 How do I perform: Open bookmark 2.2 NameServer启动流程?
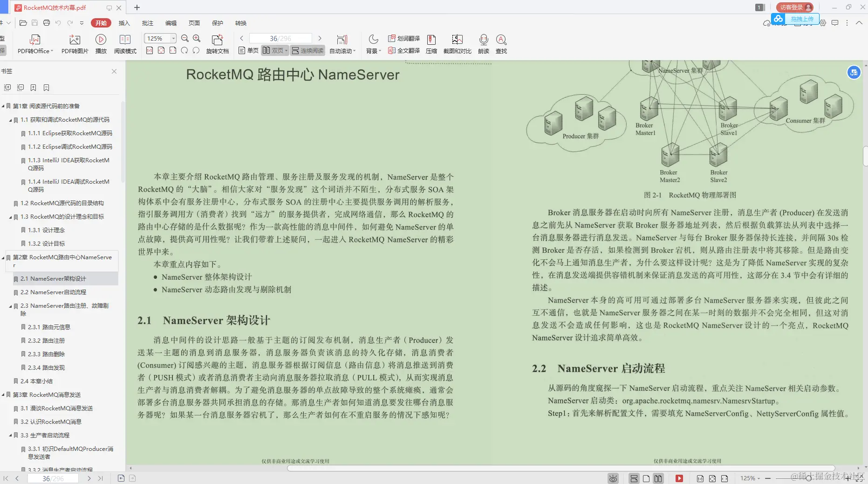[54, 292]
